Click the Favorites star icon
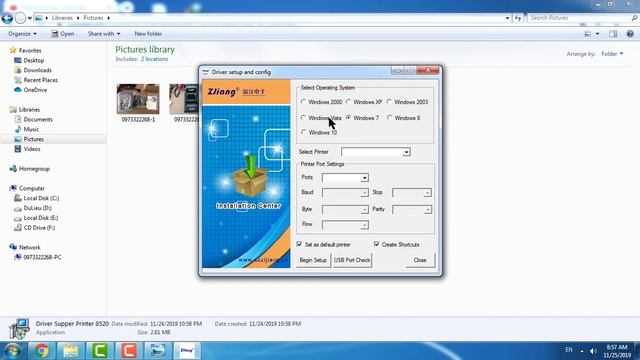This screenshot has height=360, width=640. (x=13, y=50)
